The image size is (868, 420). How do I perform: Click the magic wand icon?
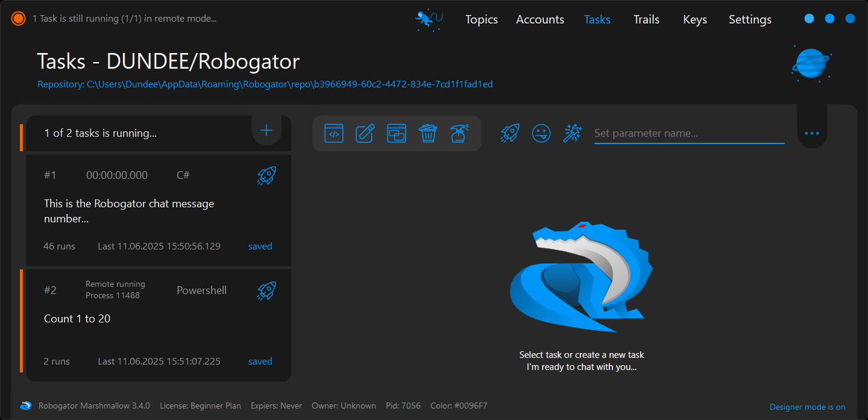[572, 133]
